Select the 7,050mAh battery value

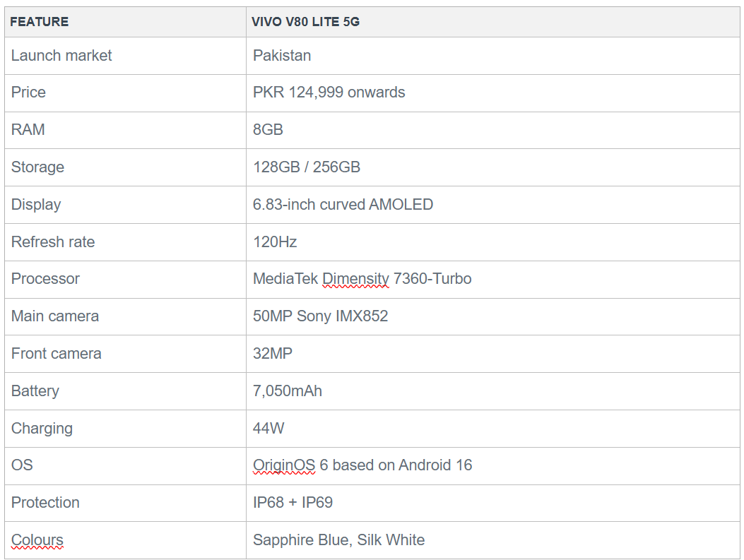288,391
